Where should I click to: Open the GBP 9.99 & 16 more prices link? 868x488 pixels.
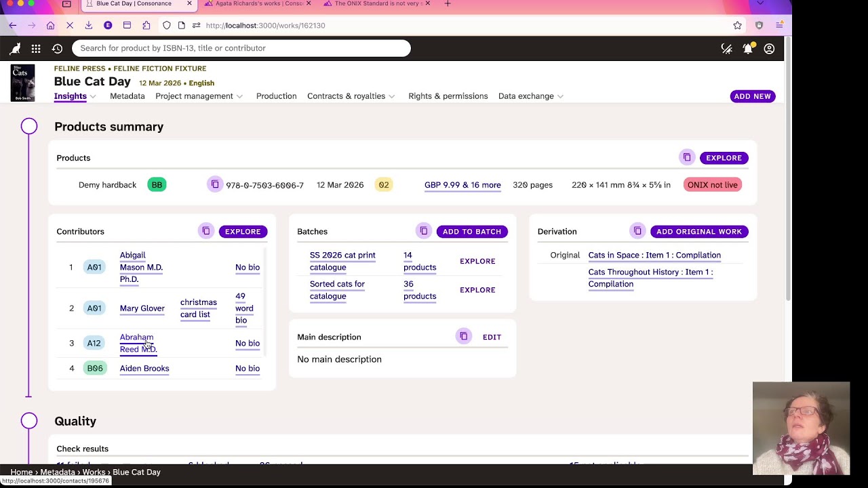point(462,185)
